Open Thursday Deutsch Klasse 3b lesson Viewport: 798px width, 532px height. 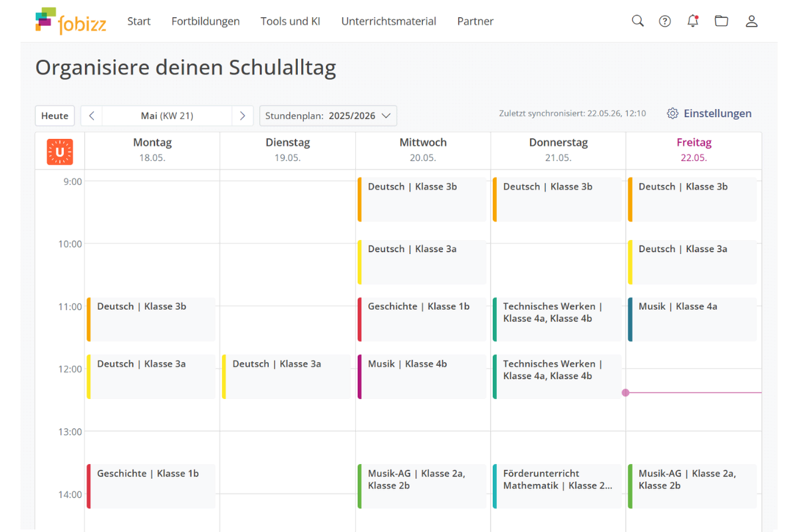(x=557, y=199)
